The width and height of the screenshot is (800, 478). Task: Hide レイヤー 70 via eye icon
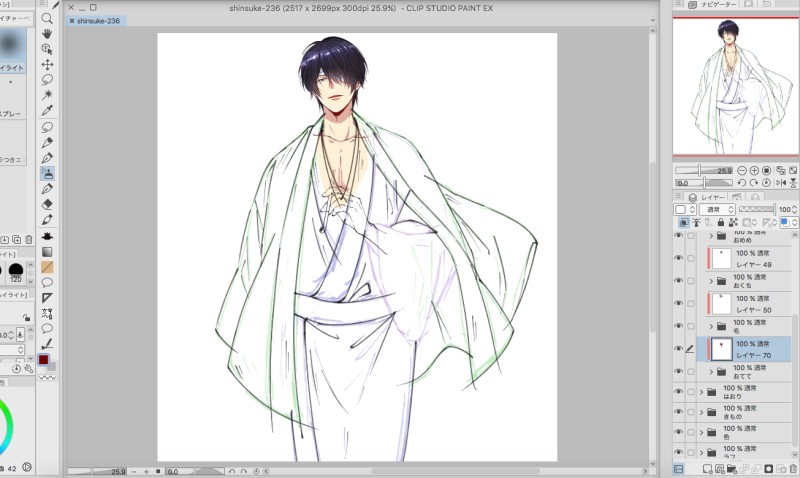(x=679, y=348)
